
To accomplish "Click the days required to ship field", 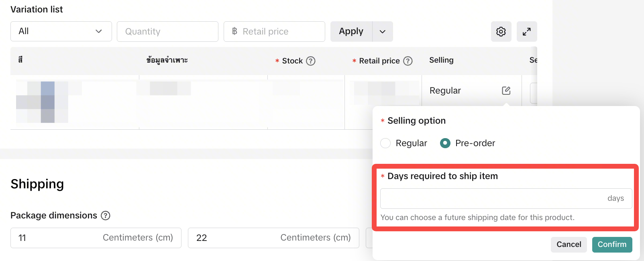I will (506, 198).
